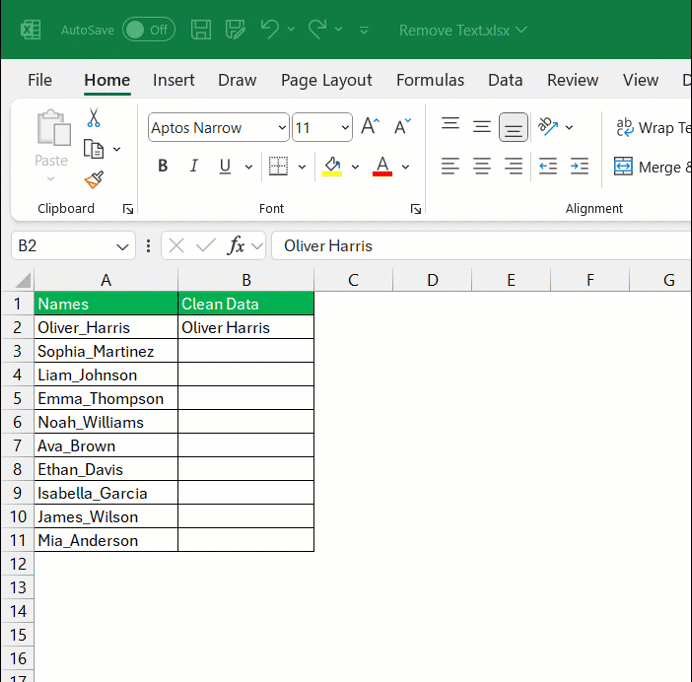Click the Borders icon
Image resolution: width=692 pixels, height=682 pixels.
click(278, 166)
